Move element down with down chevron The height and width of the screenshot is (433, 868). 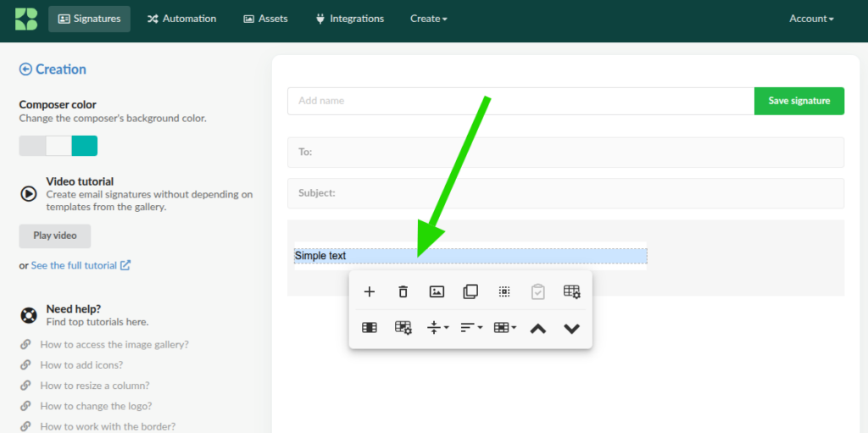[571, 328]
